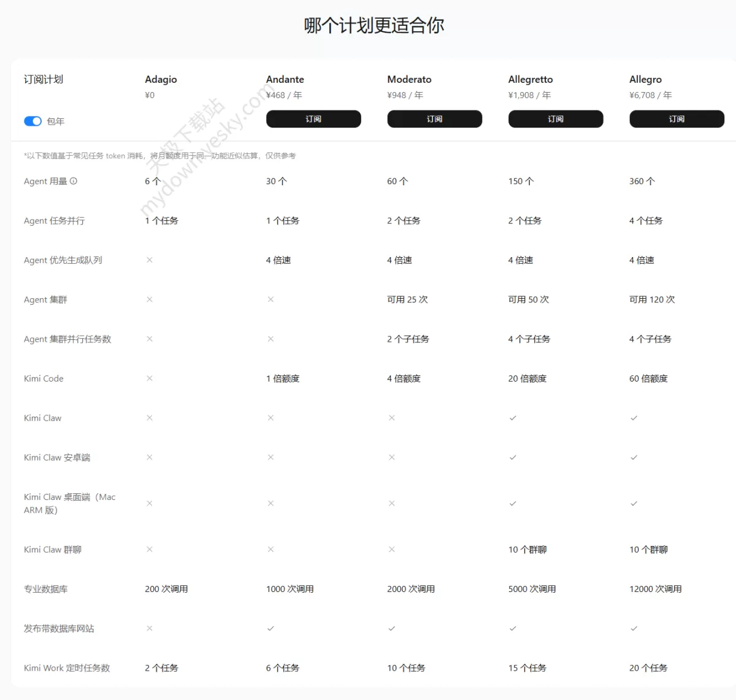The width and height of the screenshot is (736, 700).
Task: Click the Allegro checkmark for Kimi Claw 桌面端
Action: 634,504
